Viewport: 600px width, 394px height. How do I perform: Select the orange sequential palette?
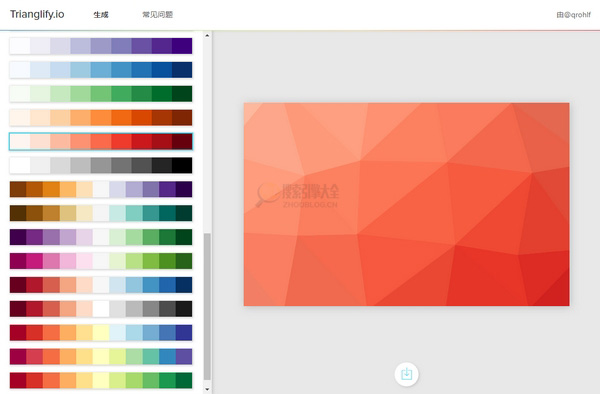101,117
